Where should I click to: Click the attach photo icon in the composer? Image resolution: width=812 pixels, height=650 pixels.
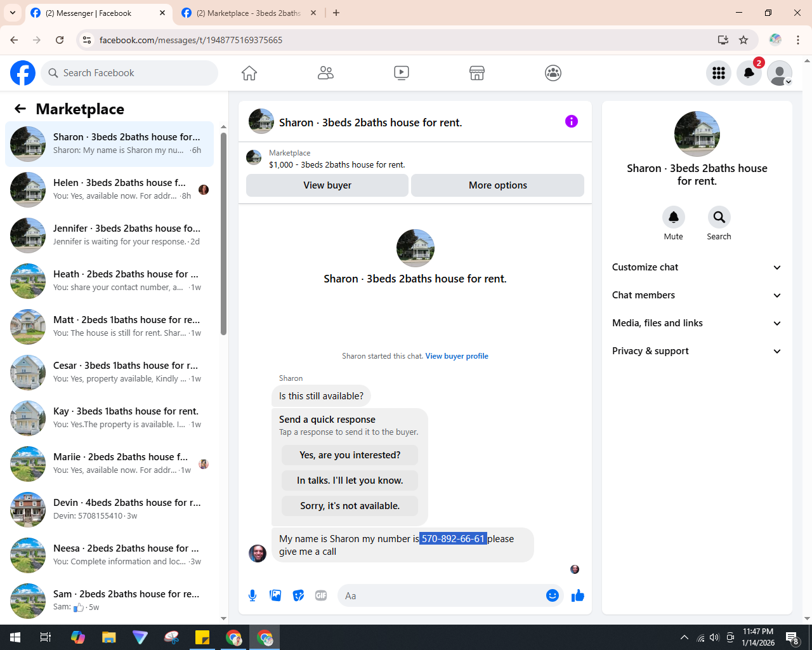click(x=275, y=595)
